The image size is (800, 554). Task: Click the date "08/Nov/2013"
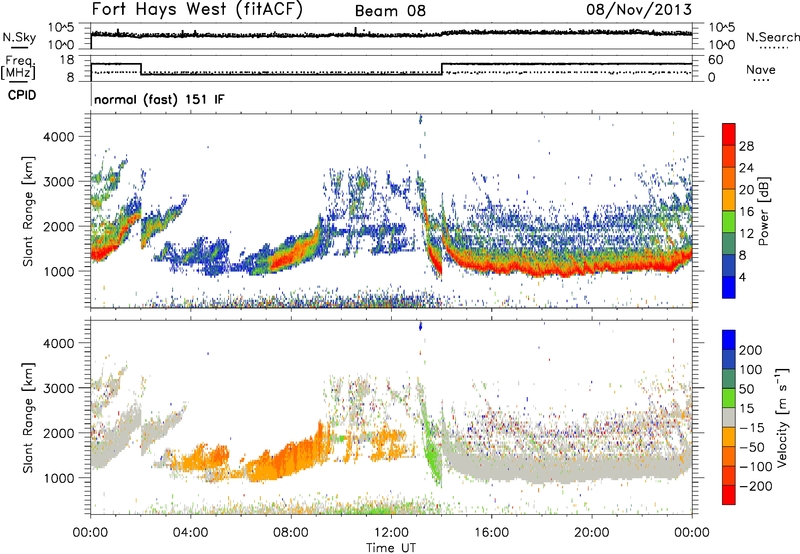pos(639,10)
